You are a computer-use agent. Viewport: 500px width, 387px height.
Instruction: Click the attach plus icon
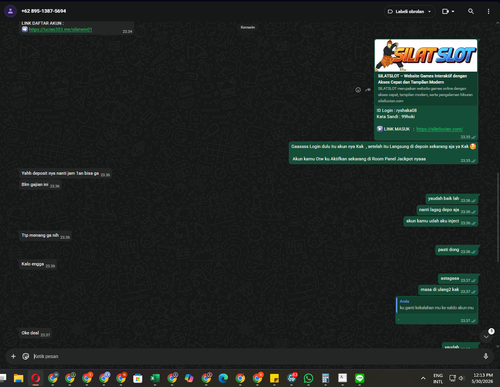tap(13, 356)
